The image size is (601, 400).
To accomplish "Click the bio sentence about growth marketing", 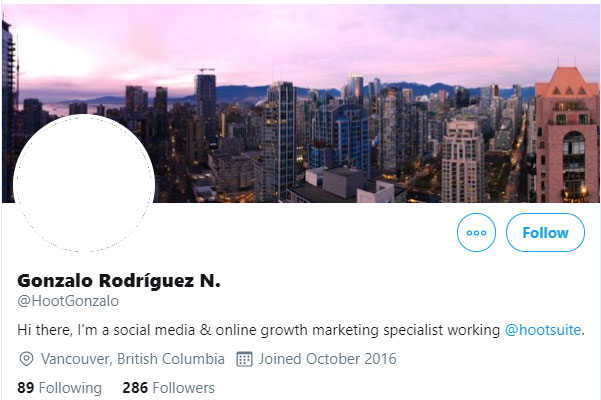I will 301,330.
